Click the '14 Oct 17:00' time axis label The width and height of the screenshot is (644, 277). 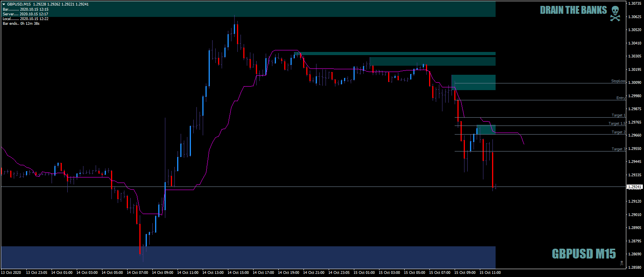(x=263, y=272)
